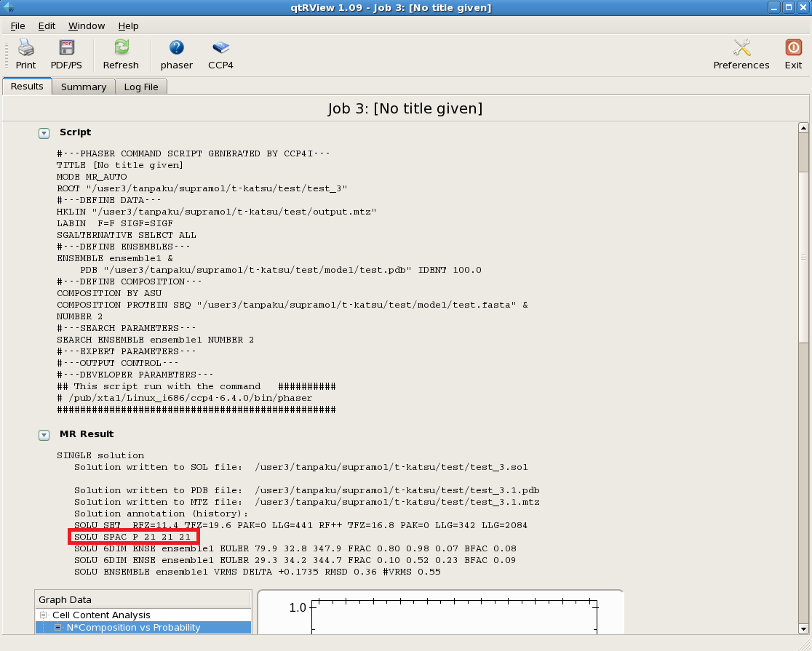
Task: Click the vertical scrollbar down arrow
Action: [803, 628]
